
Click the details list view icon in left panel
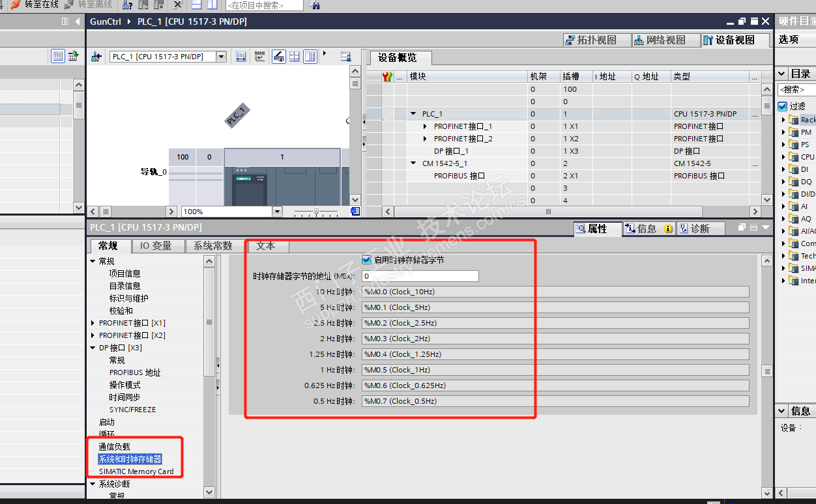tap(58, 56)
